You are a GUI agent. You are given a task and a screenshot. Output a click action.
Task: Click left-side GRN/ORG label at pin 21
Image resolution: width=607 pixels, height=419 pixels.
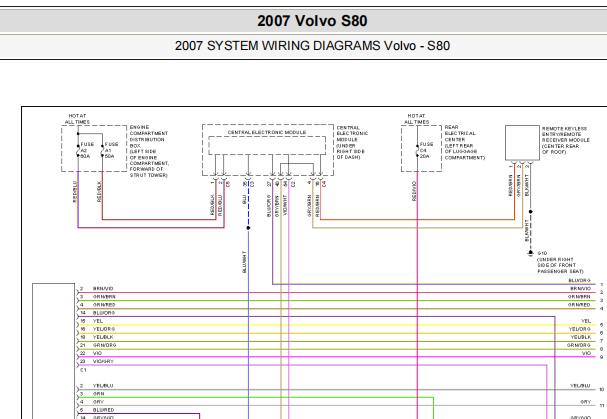[x=105, y=345]
